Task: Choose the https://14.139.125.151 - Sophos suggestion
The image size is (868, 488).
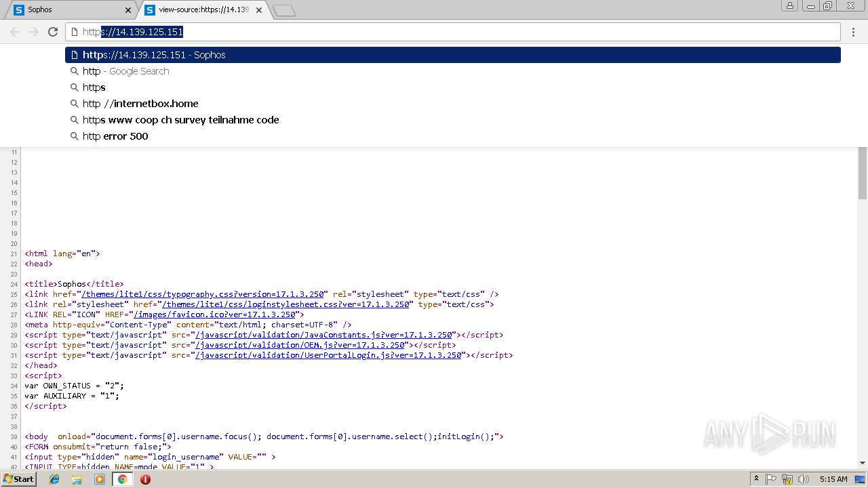Action: pos(452,55)
